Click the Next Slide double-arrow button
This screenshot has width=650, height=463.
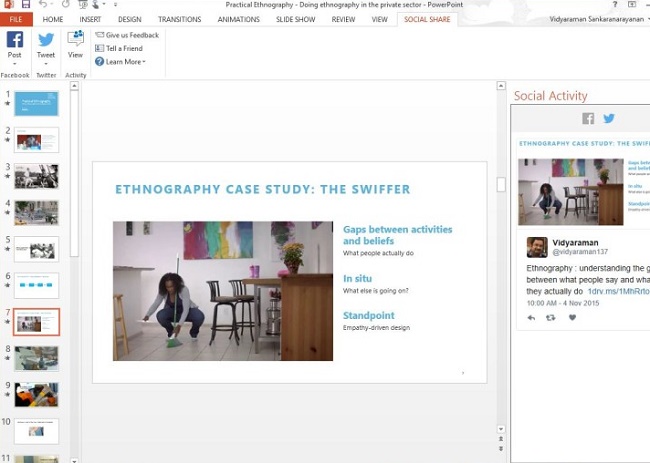501,448
